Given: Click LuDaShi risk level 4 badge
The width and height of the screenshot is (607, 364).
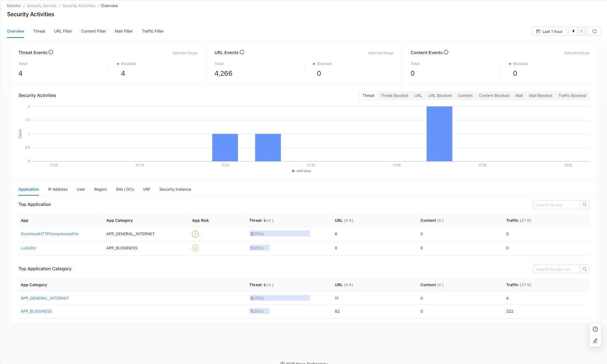Looking at the screenshot, I should coord(195,248).
